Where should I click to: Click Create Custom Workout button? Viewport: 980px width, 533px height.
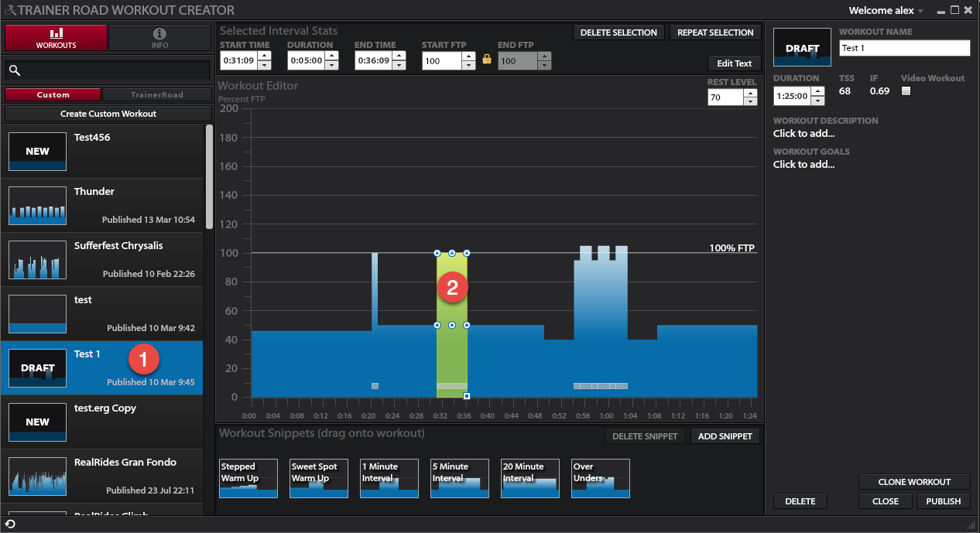(x=108, y=114)
